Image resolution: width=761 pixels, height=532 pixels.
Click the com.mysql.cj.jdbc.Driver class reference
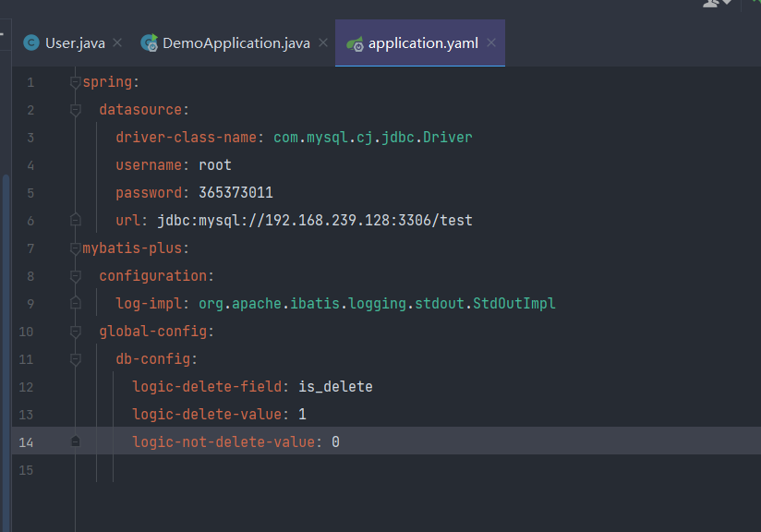(x=373, y=138)
